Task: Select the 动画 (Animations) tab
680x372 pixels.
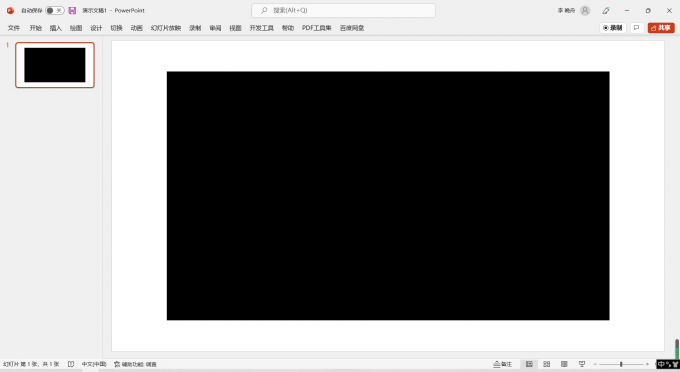Action: tap(137, 28)
